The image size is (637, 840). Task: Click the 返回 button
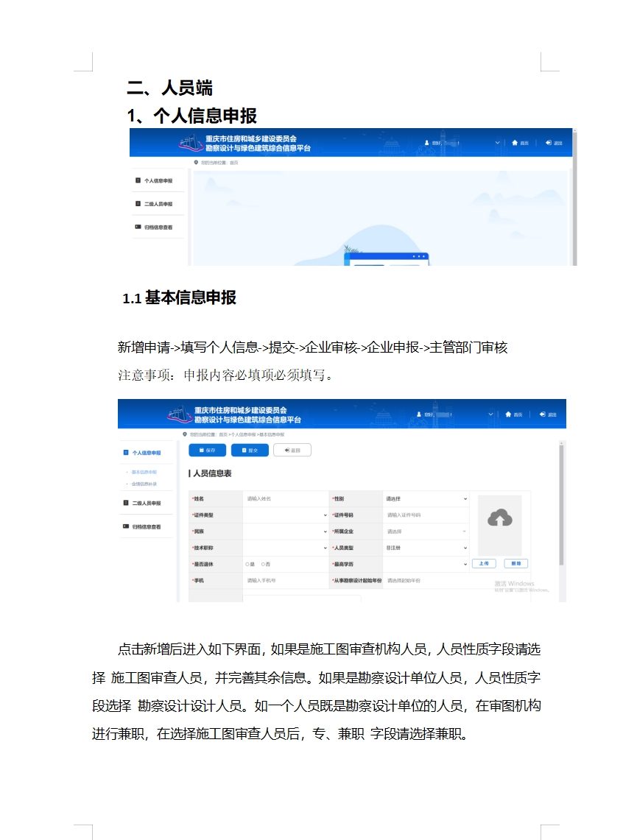292,450
